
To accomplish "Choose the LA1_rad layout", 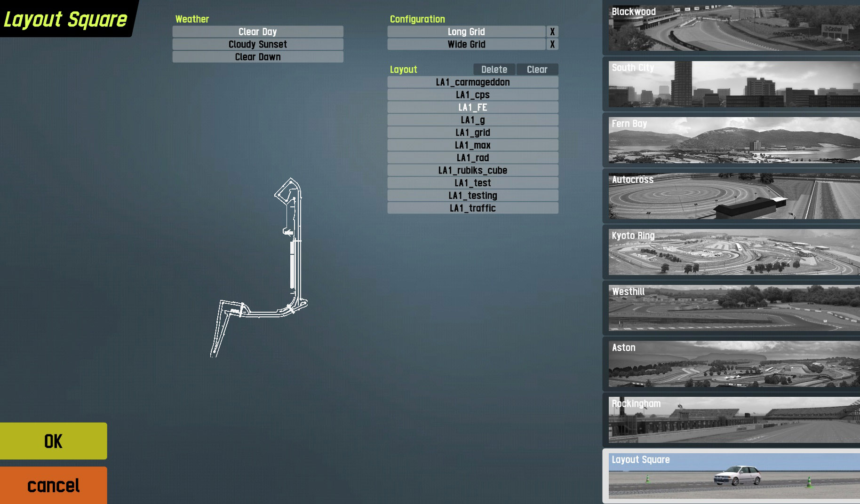I will (x=473, y=157).
